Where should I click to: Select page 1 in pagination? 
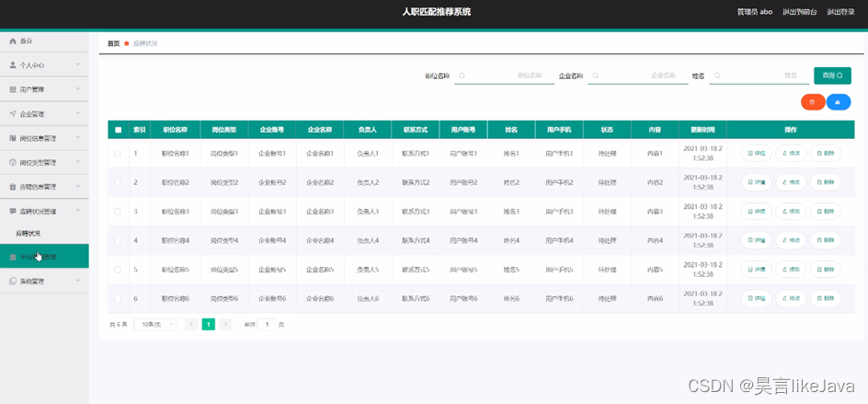(x=208, y=324)
